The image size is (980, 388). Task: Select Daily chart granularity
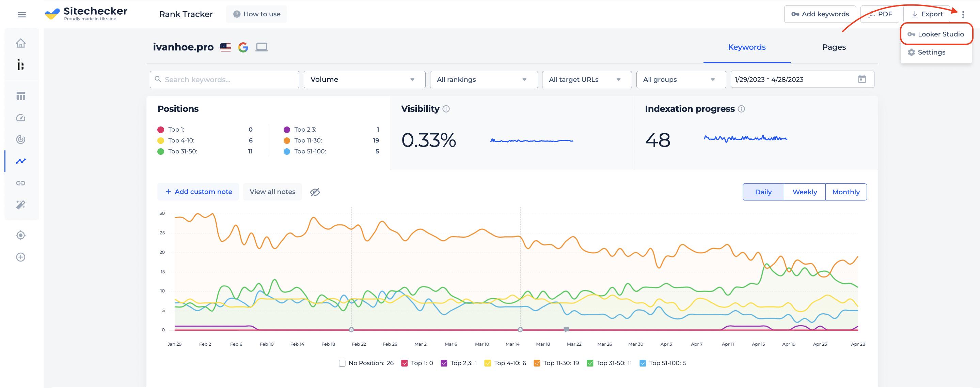coord(763,192)
